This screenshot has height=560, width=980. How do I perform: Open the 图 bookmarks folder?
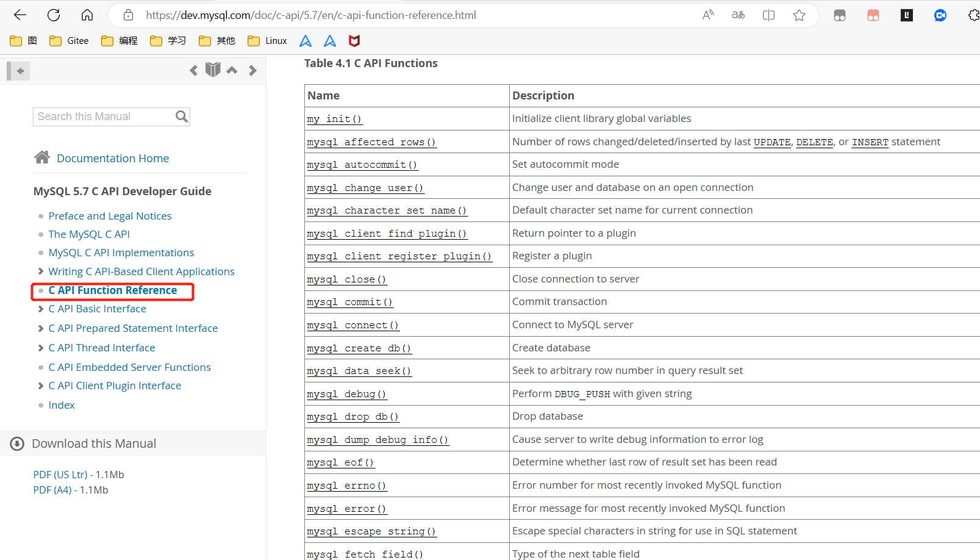pyautogui.click(x=24, y=41)
